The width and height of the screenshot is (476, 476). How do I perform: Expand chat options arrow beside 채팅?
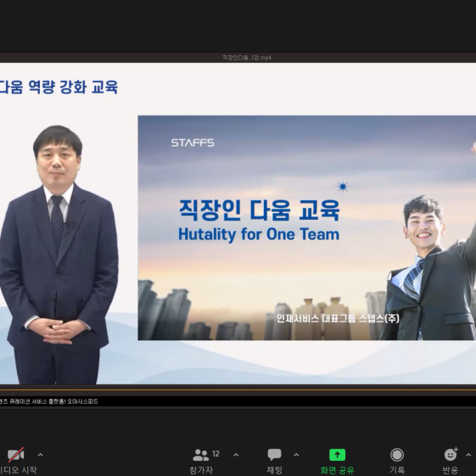click(x=296, y=455)
